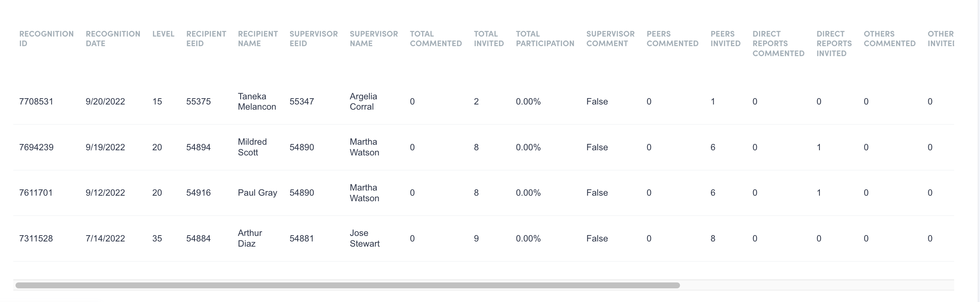Click the horizontal scrollbar thumb
The height and width of the screenshot is (302, 980).
[x=347, y=285]
